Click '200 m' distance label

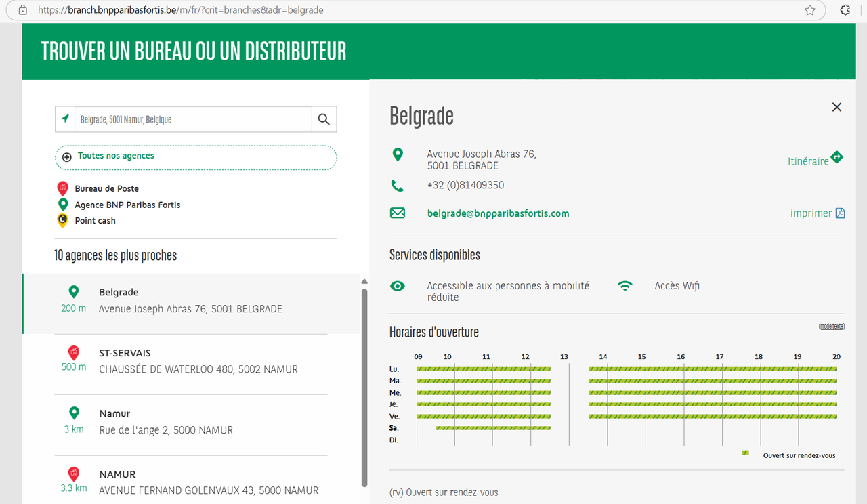(74, 308)
